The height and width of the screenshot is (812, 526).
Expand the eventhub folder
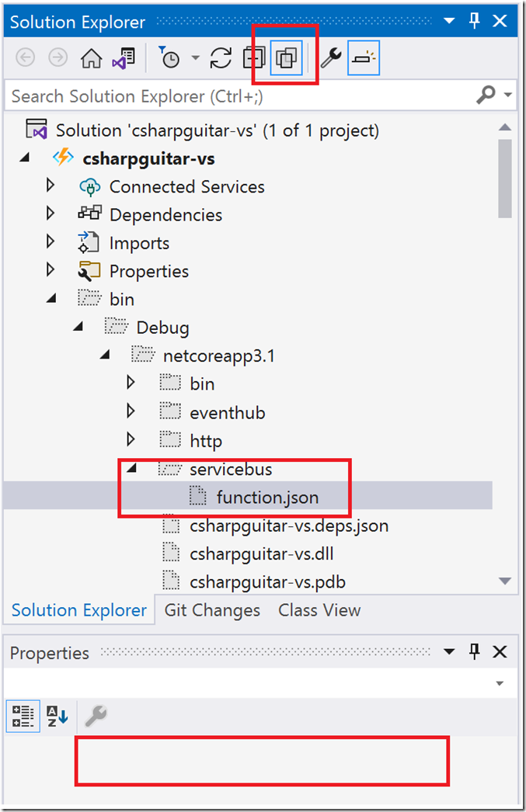click(131, 411)
